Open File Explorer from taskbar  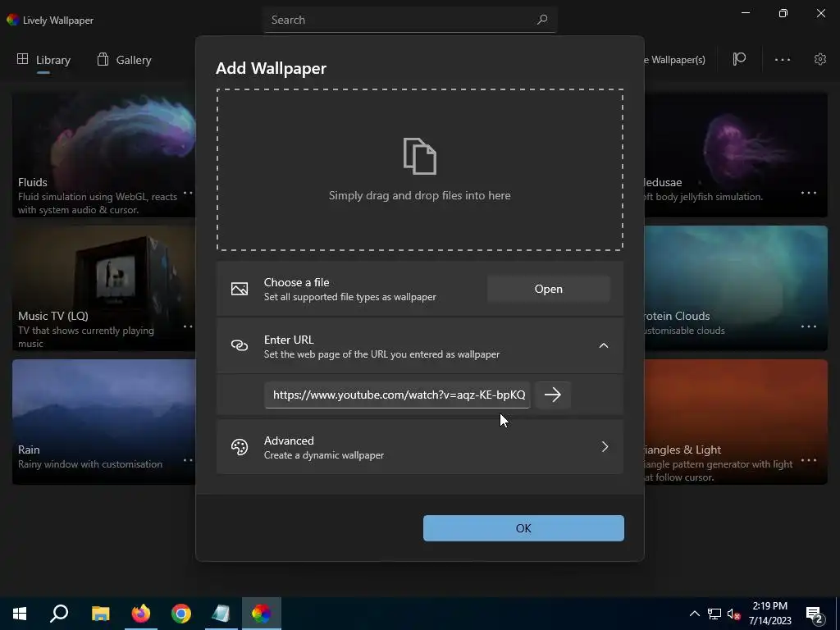tap(100, 614)
